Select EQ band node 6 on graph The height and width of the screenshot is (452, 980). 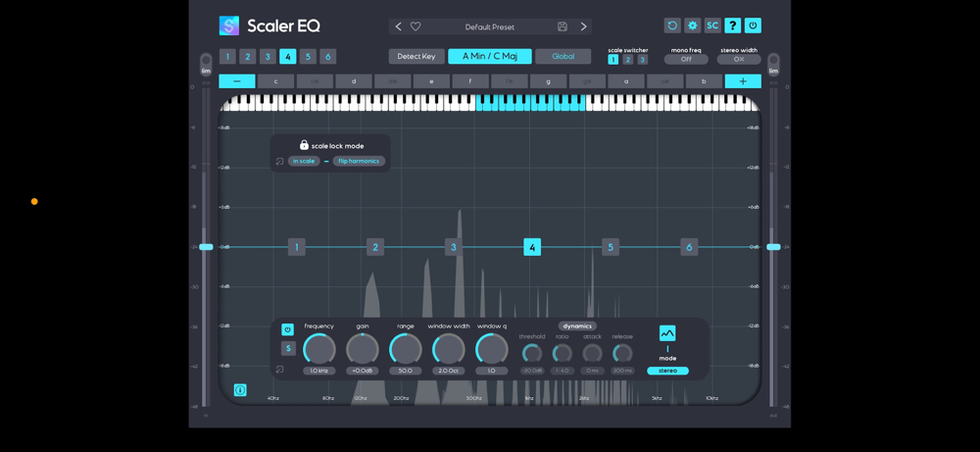pyautogui.click(x=689, y=247)
